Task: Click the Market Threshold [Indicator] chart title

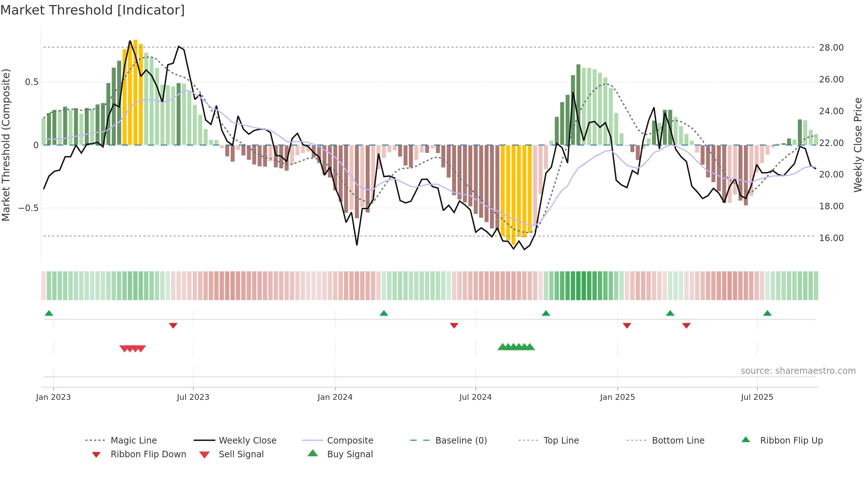Action: pyautogui.click(x=93, y=10)
